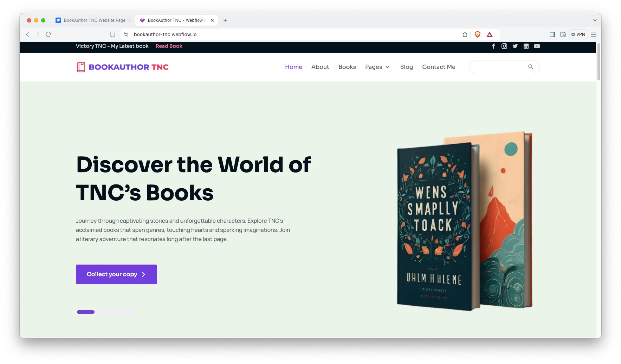621x364 pixels.
Task: Open the Instagram social icon
Action: [x=504, y=46]
